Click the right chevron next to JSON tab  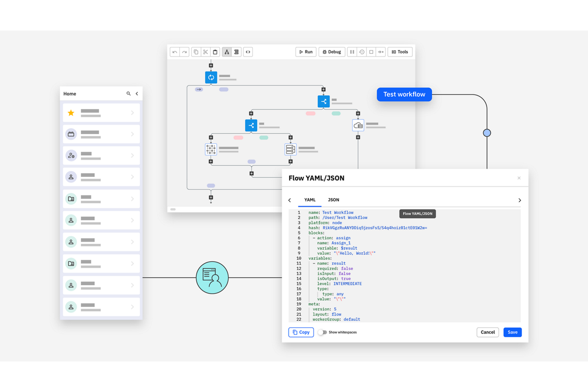(520, 200)
